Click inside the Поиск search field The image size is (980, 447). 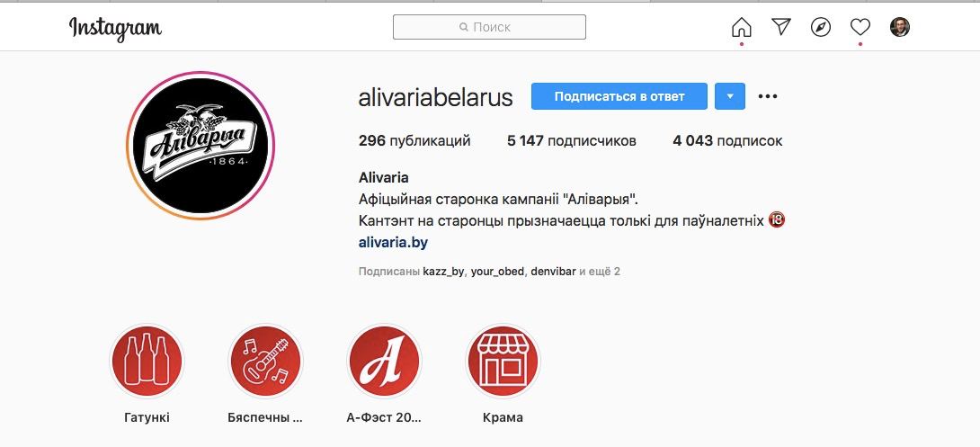pos(489,27)
